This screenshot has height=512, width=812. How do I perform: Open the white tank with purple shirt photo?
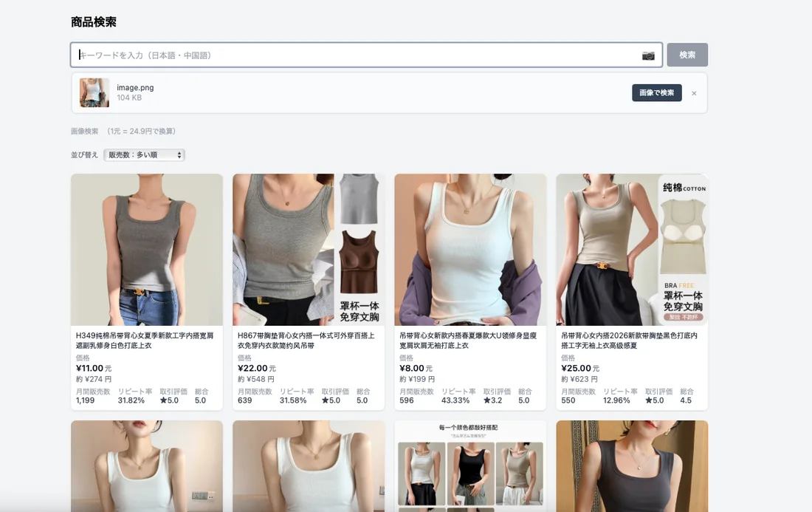(x=470, y=250)
